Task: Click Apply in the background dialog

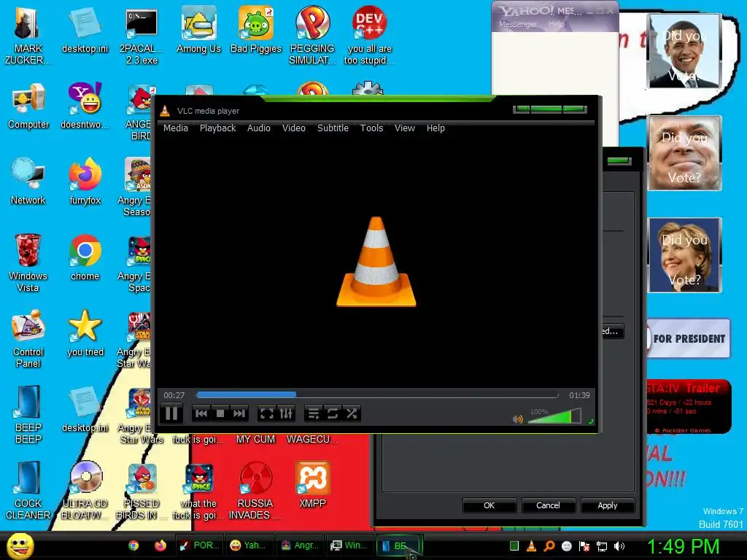Action: [608, 505]
